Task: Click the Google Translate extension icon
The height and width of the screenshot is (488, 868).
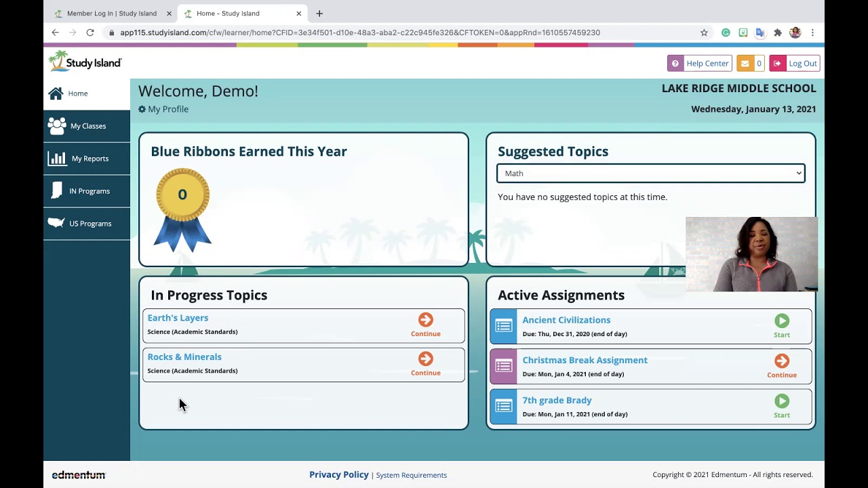Action: (760, 33)
